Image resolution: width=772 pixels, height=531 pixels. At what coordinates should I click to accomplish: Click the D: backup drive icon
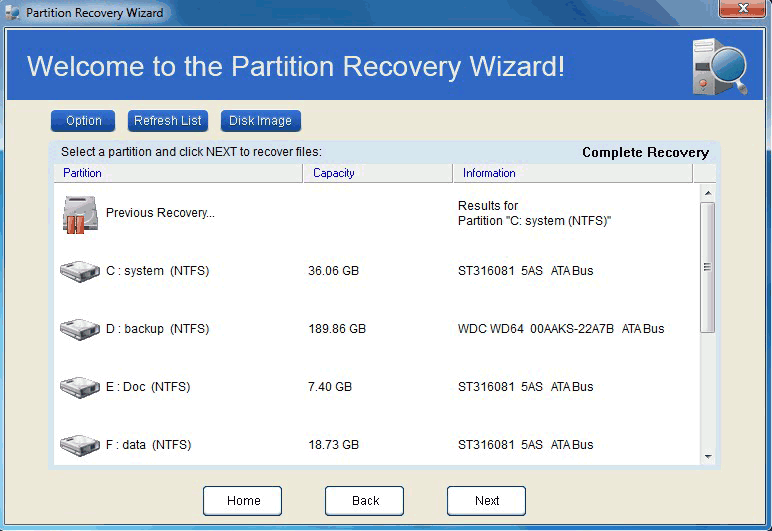tap(80, 329)
